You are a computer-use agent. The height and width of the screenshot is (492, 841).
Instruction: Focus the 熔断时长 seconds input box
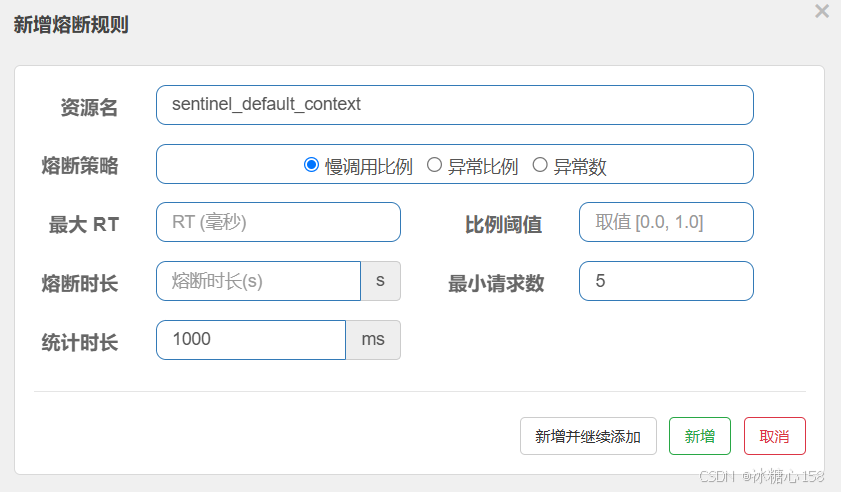click(x=258, y=281)
